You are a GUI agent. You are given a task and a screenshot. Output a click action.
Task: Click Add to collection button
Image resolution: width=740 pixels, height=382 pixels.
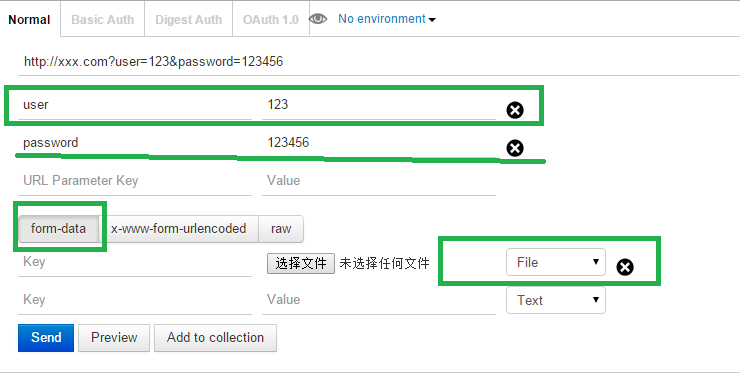(215, 338)
